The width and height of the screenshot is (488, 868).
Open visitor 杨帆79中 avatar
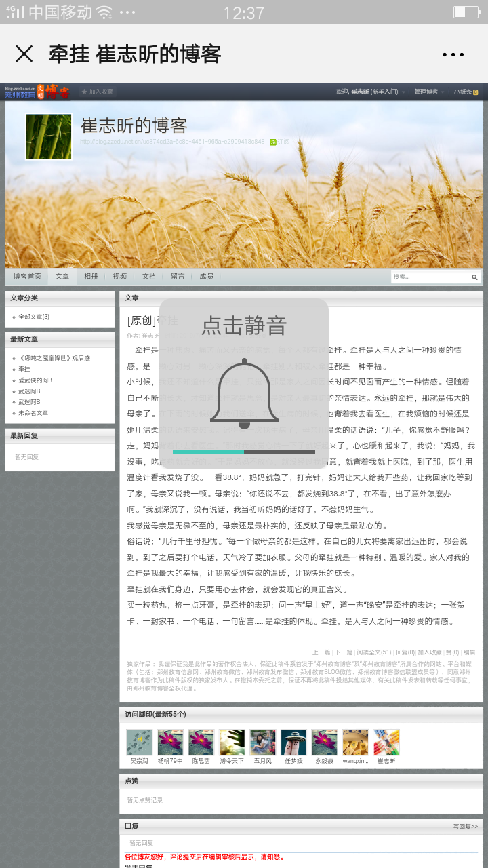point(170,743)
